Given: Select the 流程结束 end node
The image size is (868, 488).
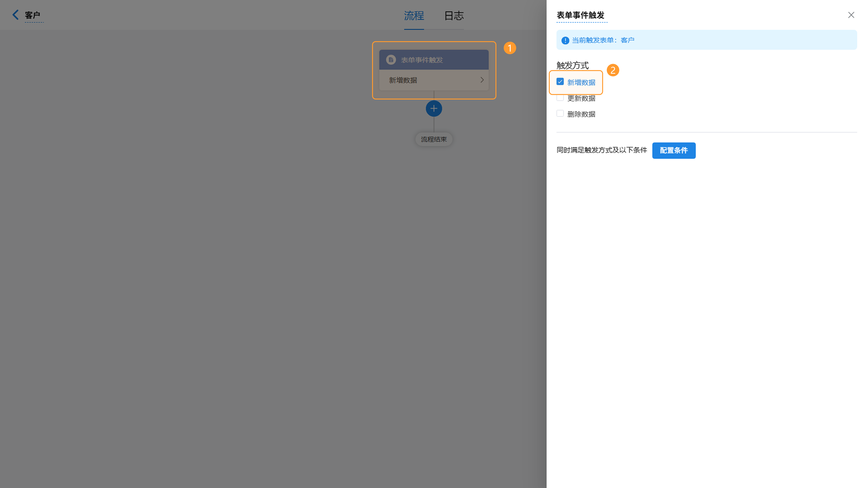Looking at the screenshot, I should pyautogui.click(x=434, y=139).
